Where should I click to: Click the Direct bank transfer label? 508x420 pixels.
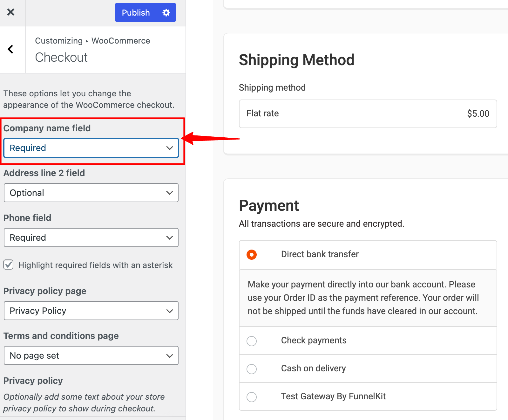[x=320, y=254]
